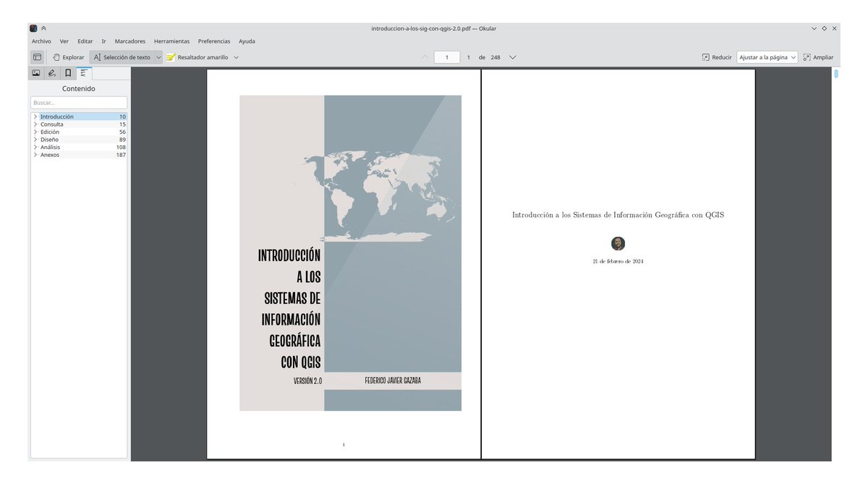Viewport: 868px width, 494px height.
Task: Click VERSIÓN 2.0 on cover
Action: pyautogui.click(x=307, y=380)
